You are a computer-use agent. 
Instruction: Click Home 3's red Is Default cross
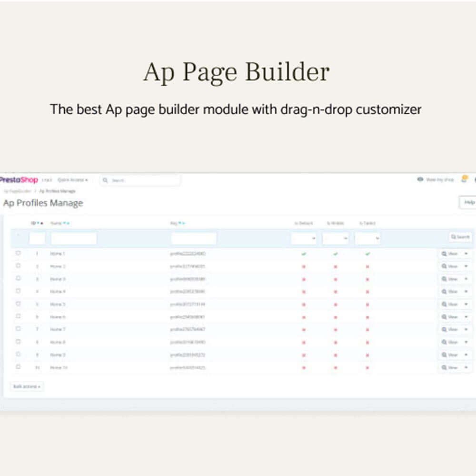tap(304, 279)
